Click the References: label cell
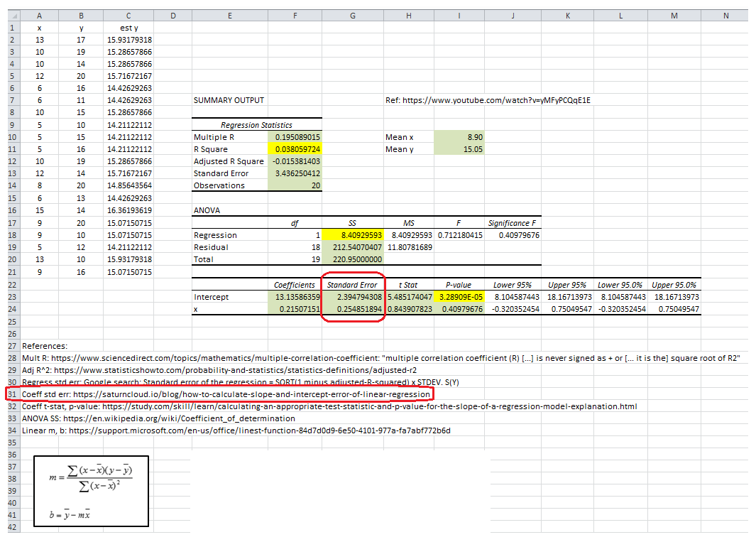The width and height of the screenshot is (756, 542). click(45, 346)
